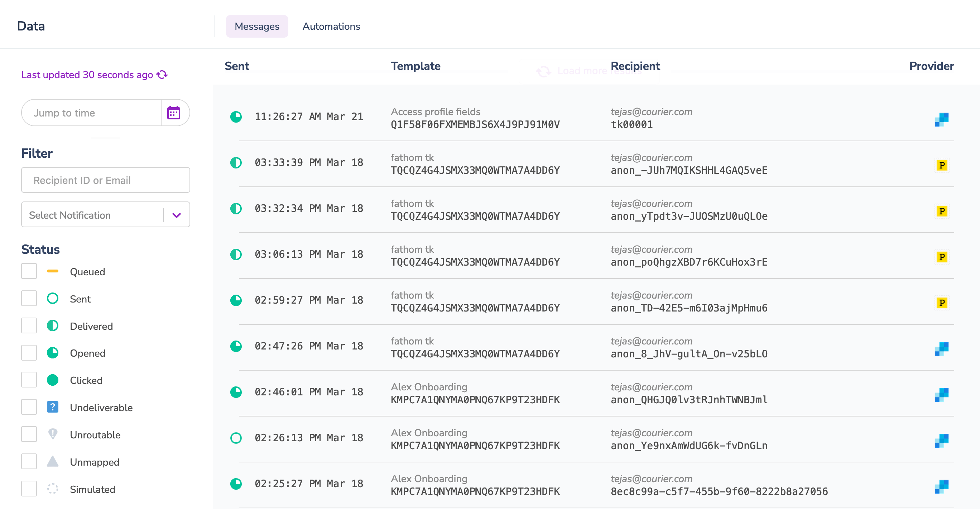Image resolution: width=980 pixels, height=509 pixels.
Task: Toggle the Simulated status checkbox
Action: pos(29,489)
